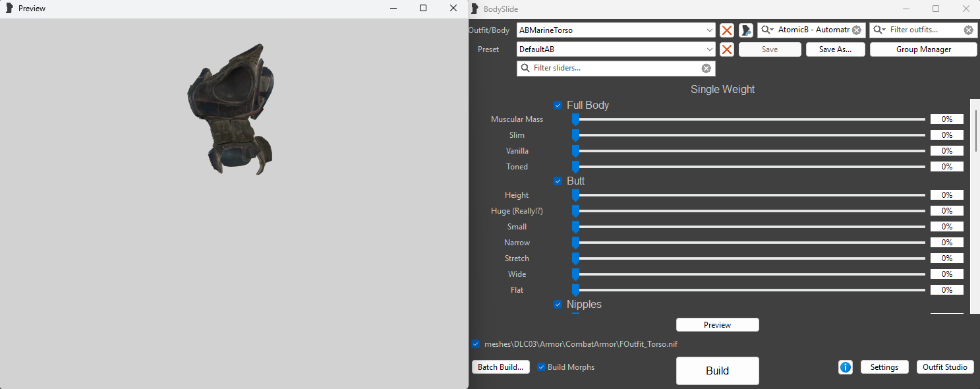This screenshot has height=389, width=980.
Task: Edit the Muscular Mass percentage value box
Action: [x=946, y=119]
